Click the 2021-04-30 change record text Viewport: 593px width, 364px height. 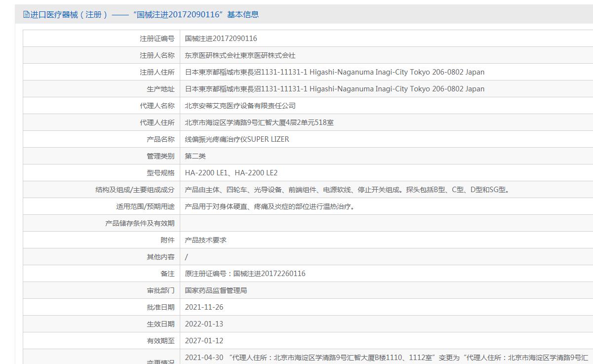(387, 358)
